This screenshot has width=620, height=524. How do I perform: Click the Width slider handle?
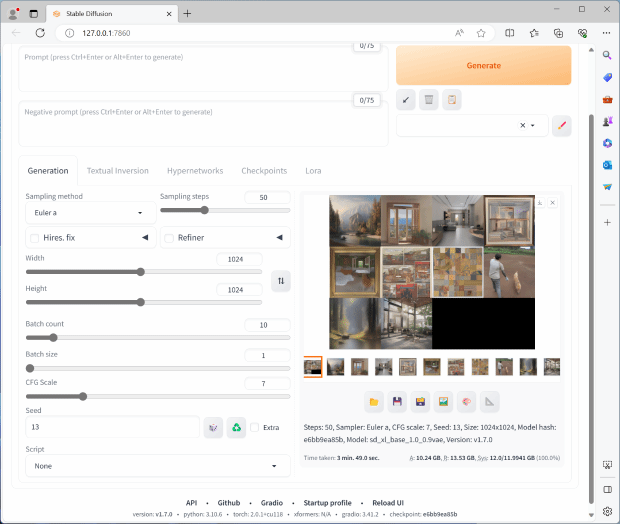140,272
